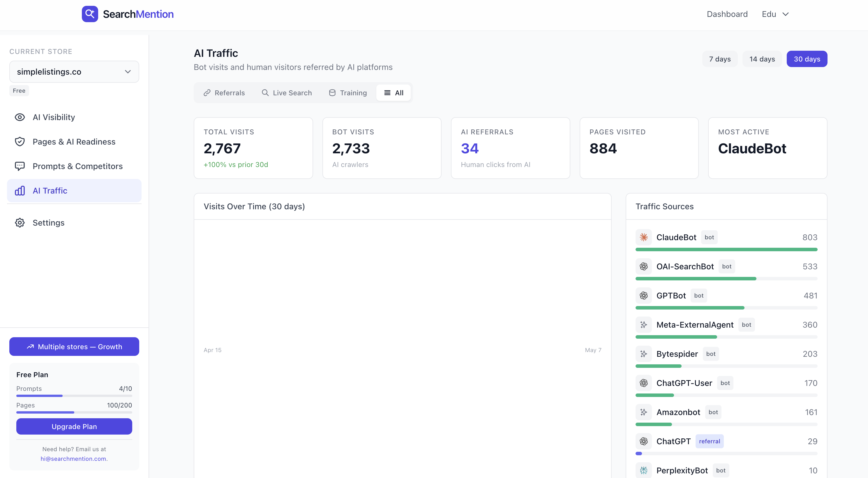Select the 30 days range
Screen dimensions: 868x478
807,59
